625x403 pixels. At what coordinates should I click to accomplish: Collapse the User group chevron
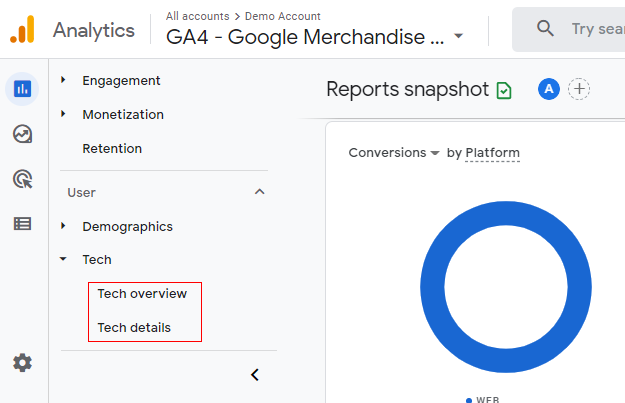(260, 192)
